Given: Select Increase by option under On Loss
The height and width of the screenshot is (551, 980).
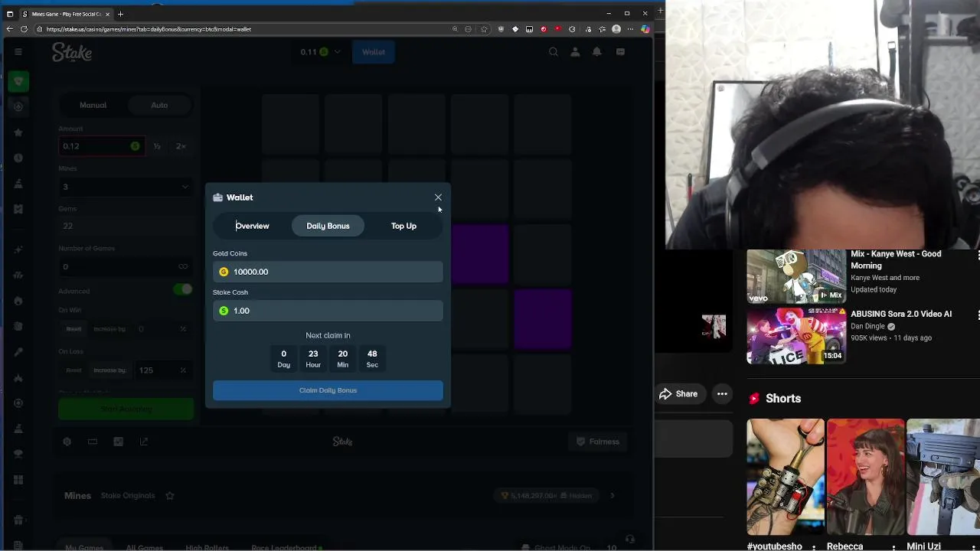Looking at the screenshot, I should (109, 370).
